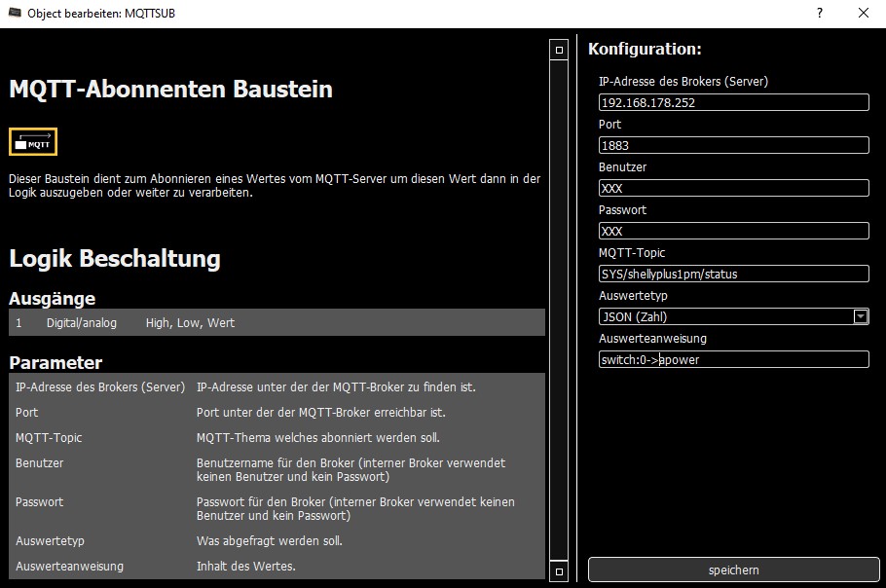Click the yellow MQTT block icon
The height and width of the screenshot is (588, 886).
tap(33, 142)
